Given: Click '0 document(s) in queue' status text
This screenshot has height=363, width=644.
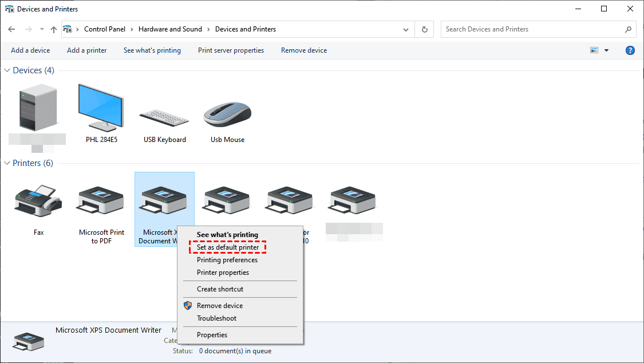Looking at the screenshot, I should coord(235,351).
